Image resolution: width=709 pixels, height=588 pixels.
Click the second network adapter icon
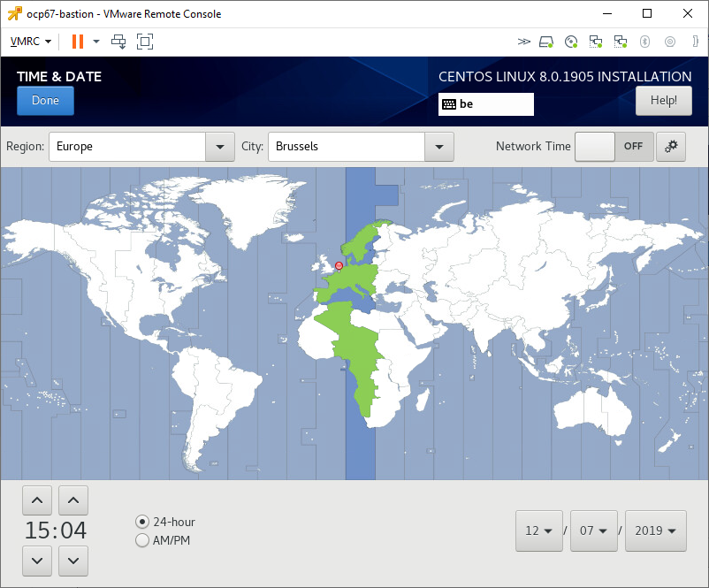coord(621,42)
